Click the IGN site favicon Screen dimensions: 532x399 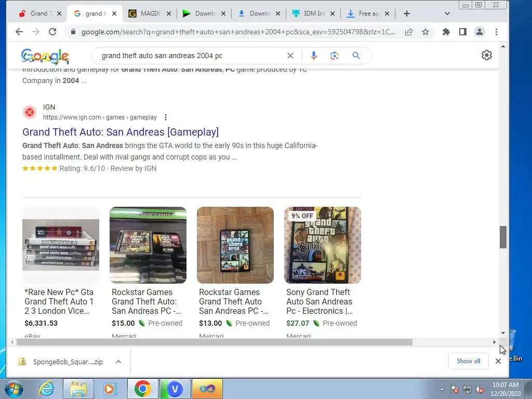tap(30, 112)
